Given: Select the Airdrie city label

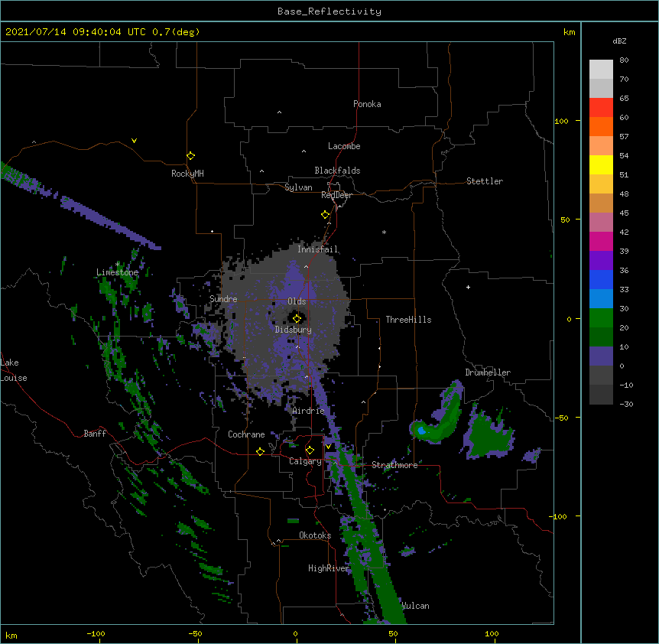Looking at the screenshot, I should click(309, 411).
